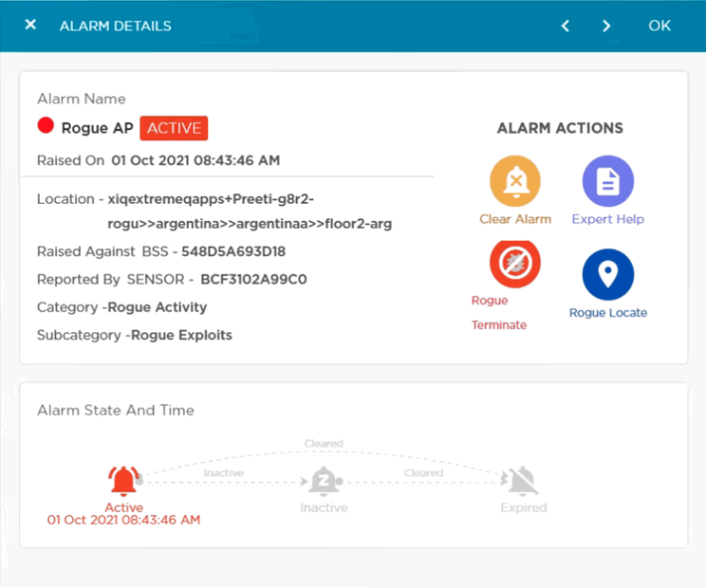Click the ALARM ACTIONS heading
This screenshot has height=588, width=706.
click(560, 128)
